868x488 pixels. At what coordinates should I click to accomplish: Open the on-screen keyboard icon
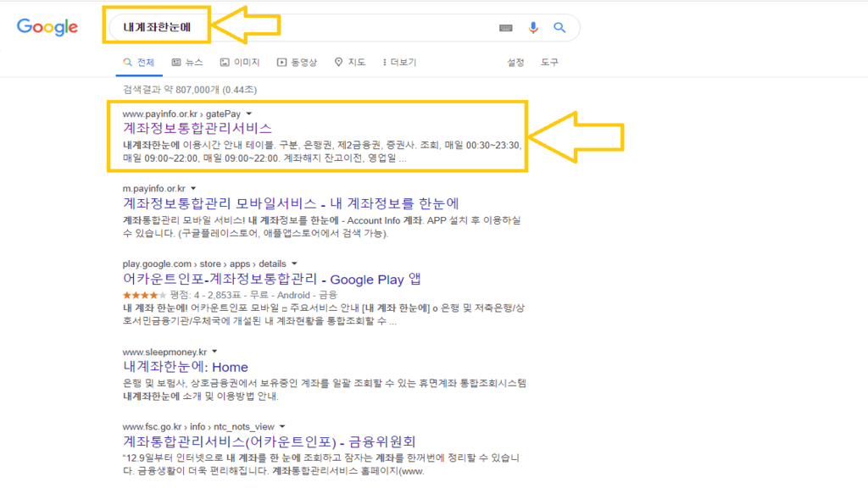click(x=505, y=28)
